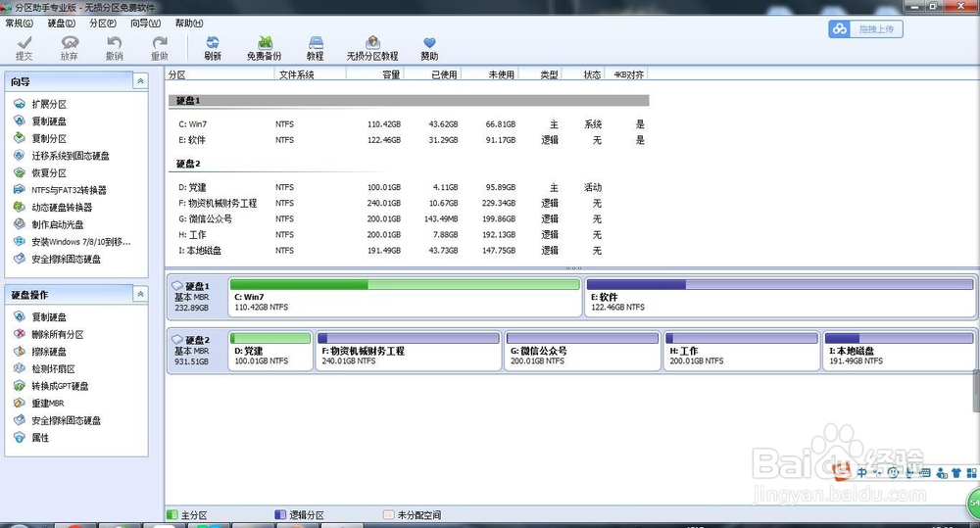Select E: 软件 block in disk map
This screenshot has width=980, height=528.
779,296
